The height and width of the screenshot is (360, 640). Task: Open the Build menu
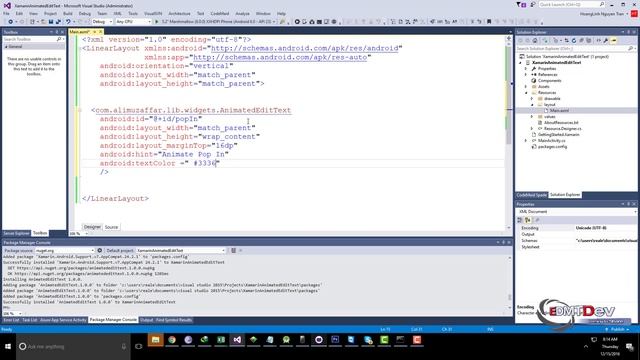coord(68,13)
